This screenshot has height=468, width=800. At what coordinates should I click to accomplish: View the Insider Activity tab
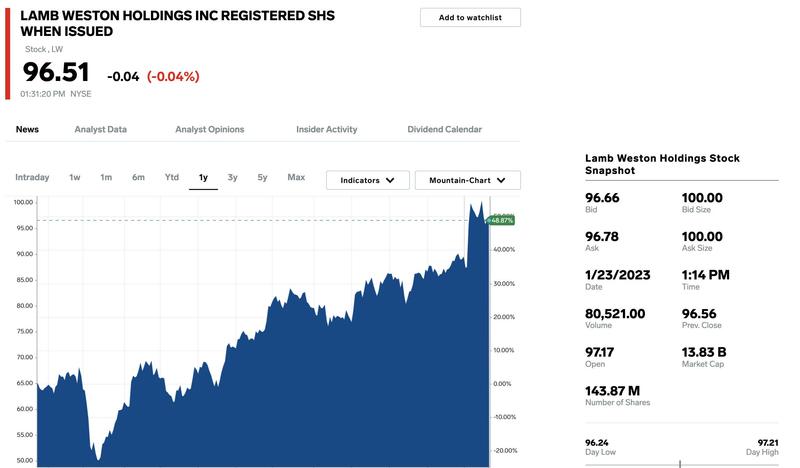[x=327, y=129]
